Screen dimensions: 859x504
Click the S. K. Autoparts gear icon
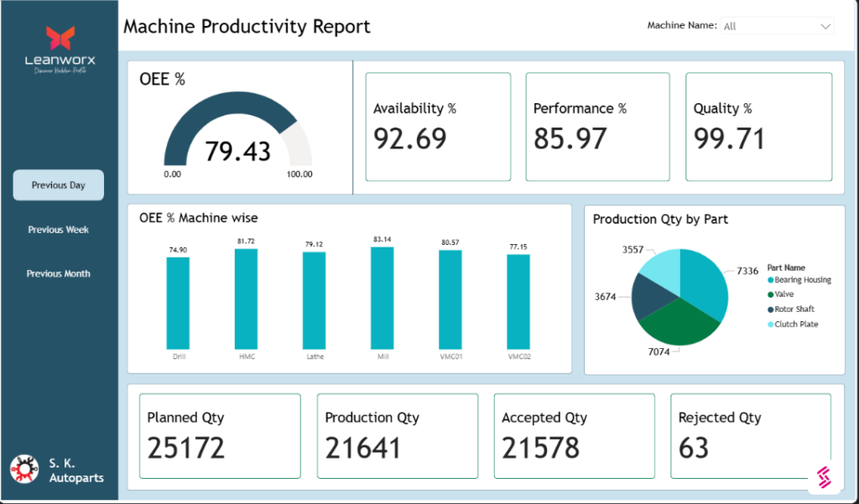(x=23, y=469)
